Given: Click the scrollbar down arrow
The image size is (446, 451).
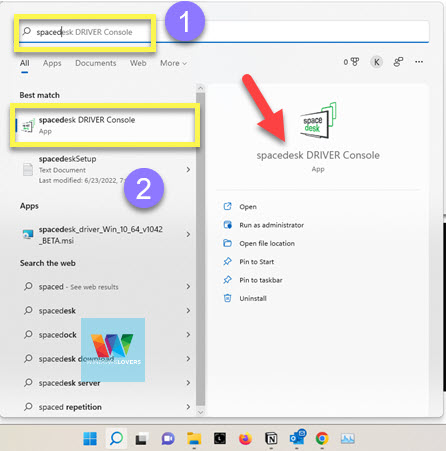Looking at the screenshot, I should point(200,412).
